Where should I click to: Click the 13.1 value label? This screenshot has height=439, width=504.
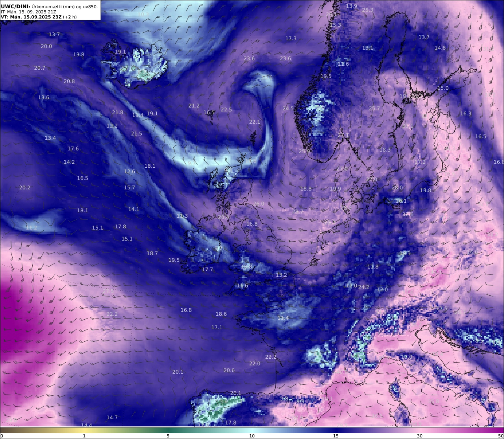(368, 48)
